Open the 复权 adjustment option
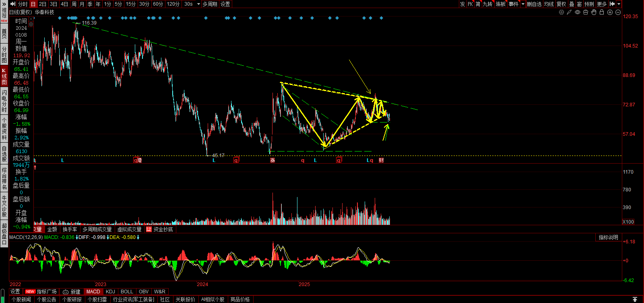 tap(561, 4)
